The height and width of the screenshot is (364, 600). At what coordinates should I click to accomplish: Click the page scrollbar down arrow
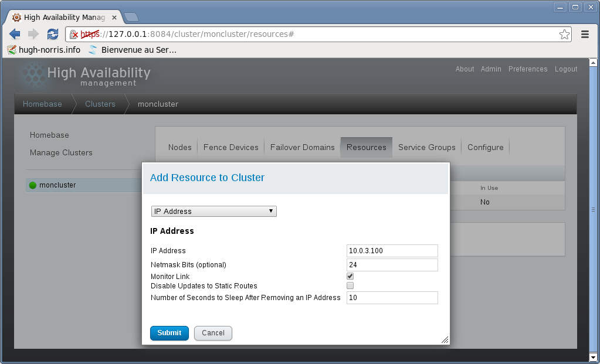(x=593, y=357)
